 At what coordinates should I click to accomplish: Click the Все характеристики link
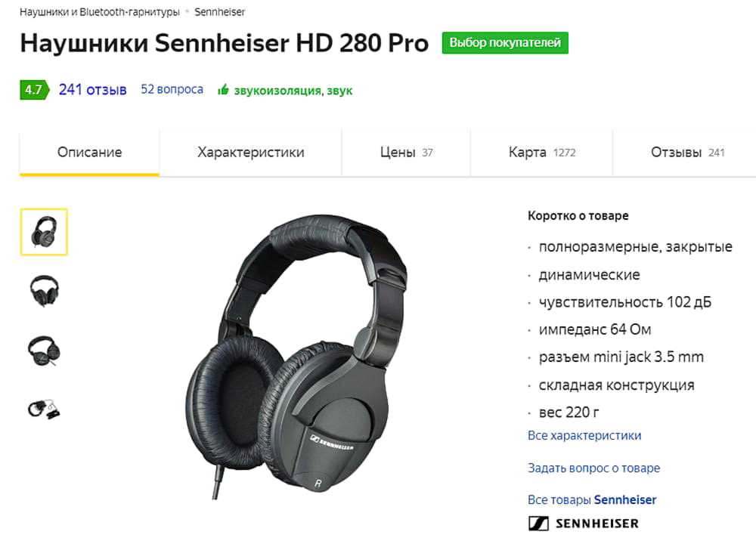pyautogui.click(x=584, y=435)
